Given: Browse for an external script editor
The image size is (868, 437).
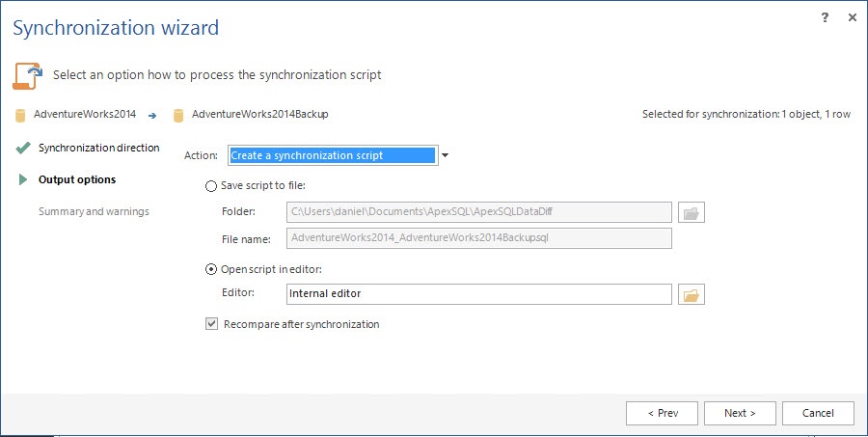Looking at the screenshot, I should [692, 294].
